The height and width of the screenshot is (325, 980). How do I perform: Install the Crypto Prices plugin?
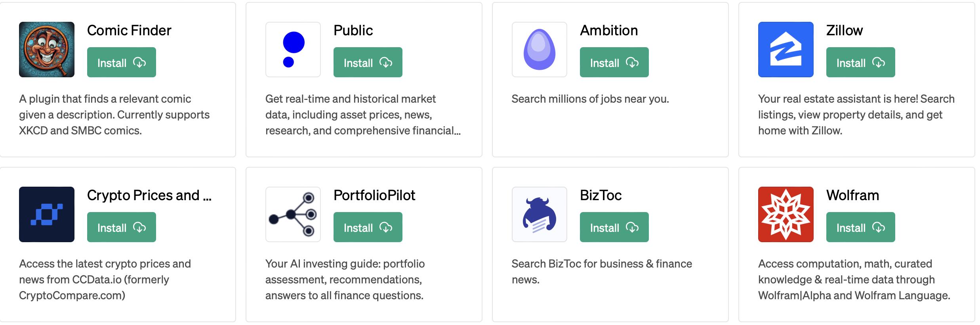(122, 227)
